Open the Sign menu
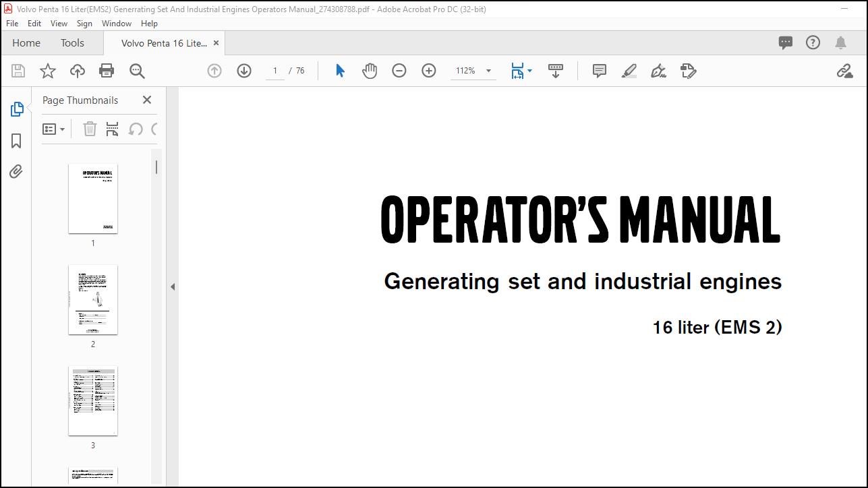 (84, 23)
